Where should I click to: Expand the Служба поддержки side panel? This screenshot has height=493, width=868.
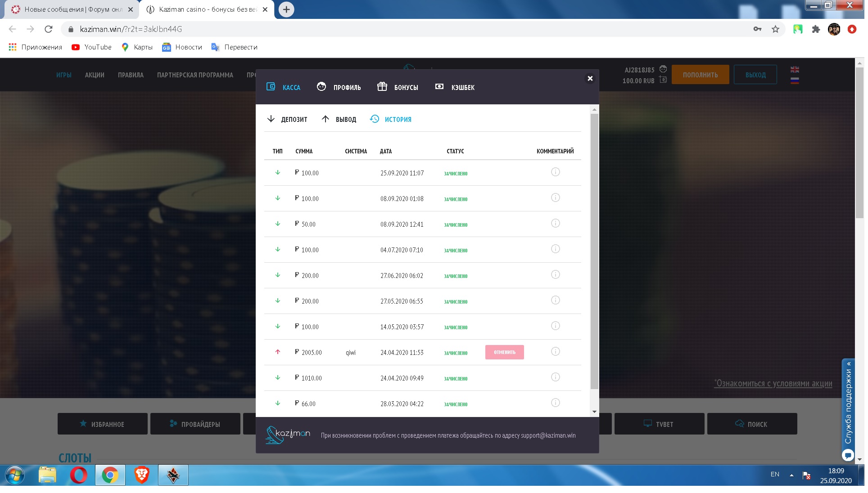pos(848,405)
